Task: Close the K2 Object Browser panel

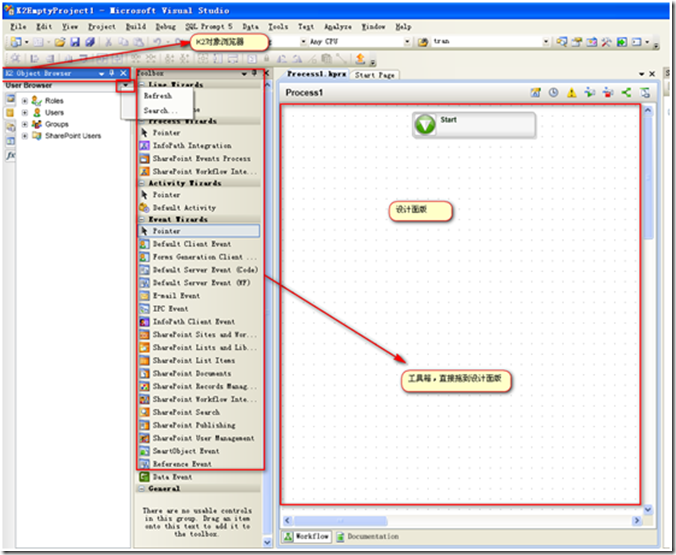Action: [123, 73]
